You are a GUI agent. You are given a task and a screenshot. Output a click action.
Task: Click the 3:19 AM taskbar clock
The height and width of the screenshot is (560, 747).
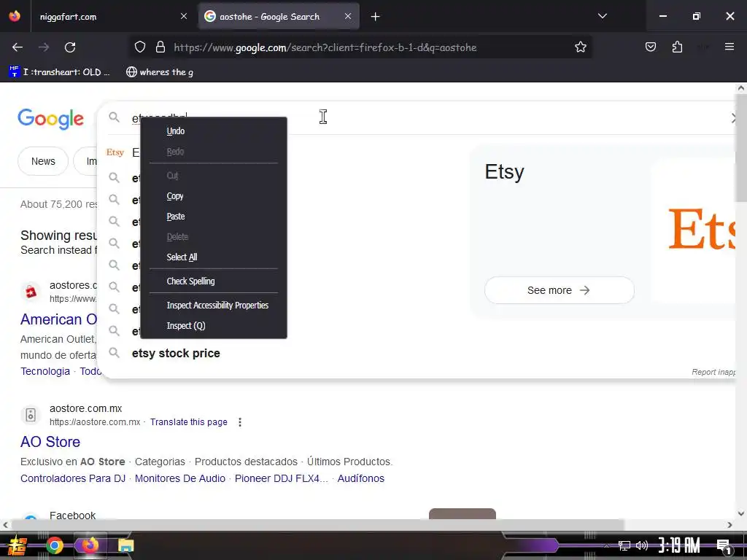click(679, 545)
